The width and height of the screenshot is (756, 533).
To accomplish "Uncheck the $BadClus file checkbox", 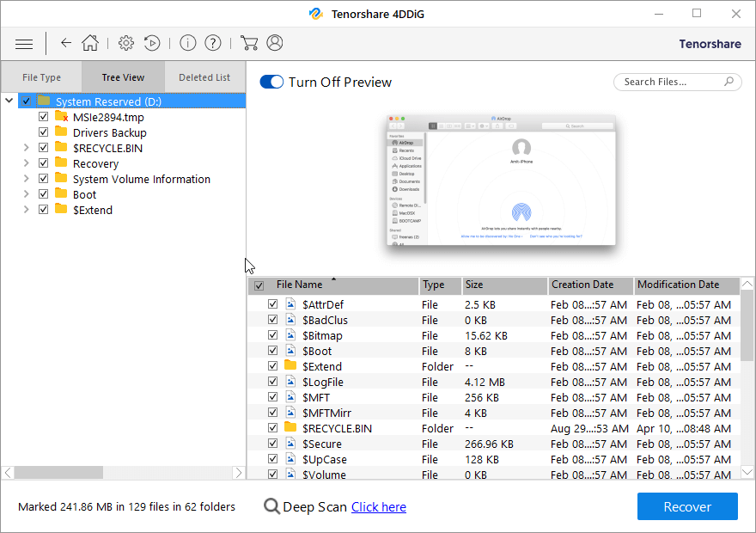I will (273, 320).
